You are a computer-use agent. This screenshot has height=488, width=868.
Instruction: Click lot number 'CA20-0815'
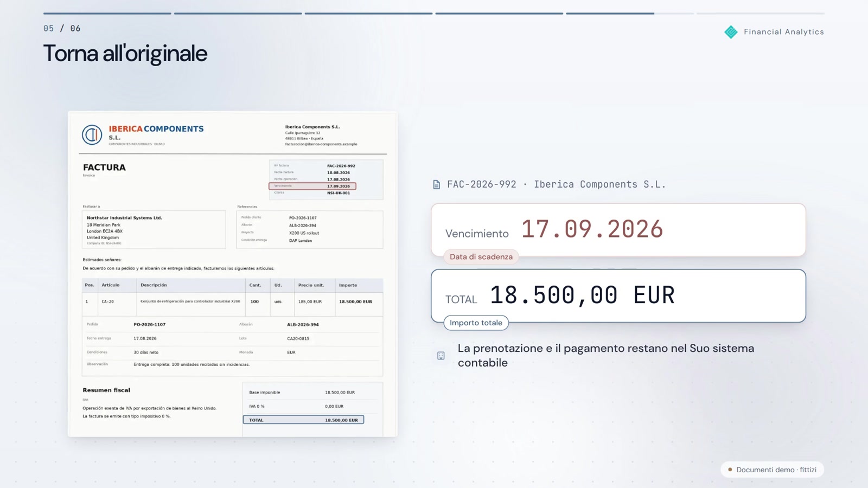[298, 338]
